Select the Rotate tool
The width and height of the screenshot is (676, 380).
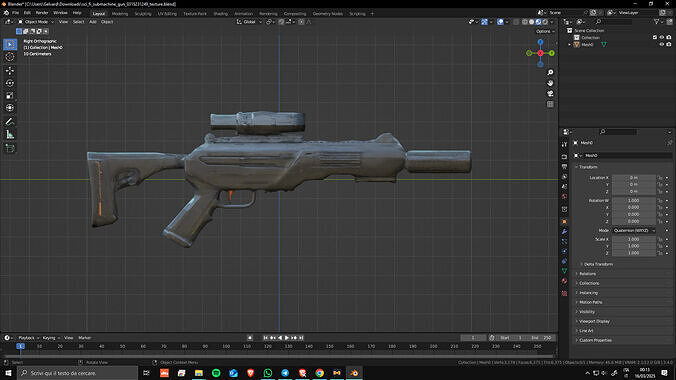tap(10, 83)
